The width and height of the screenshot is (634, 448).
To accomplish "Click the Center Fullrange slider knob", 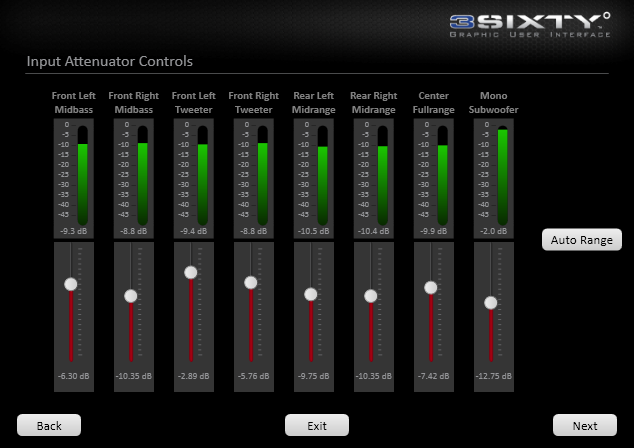I will coord(431,287).
